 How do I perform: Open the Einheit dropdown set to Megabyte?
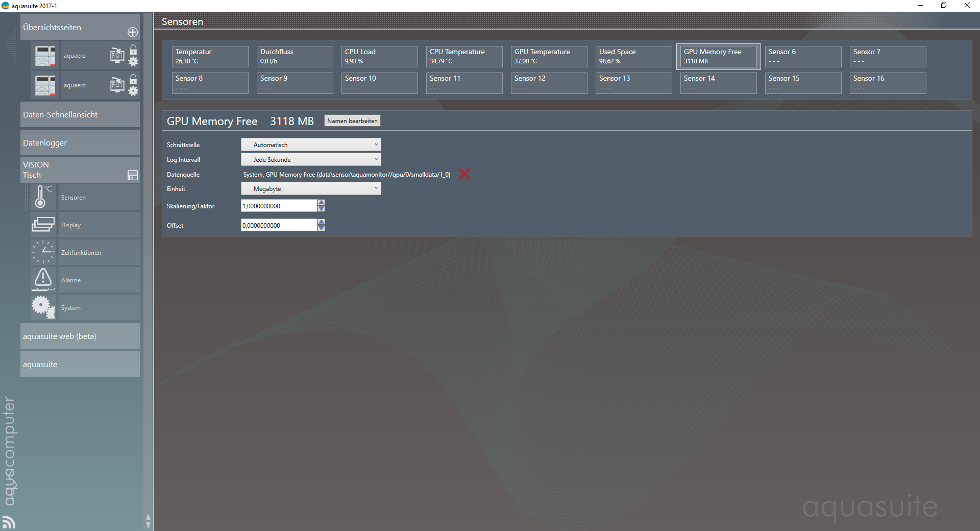[311, 188]
